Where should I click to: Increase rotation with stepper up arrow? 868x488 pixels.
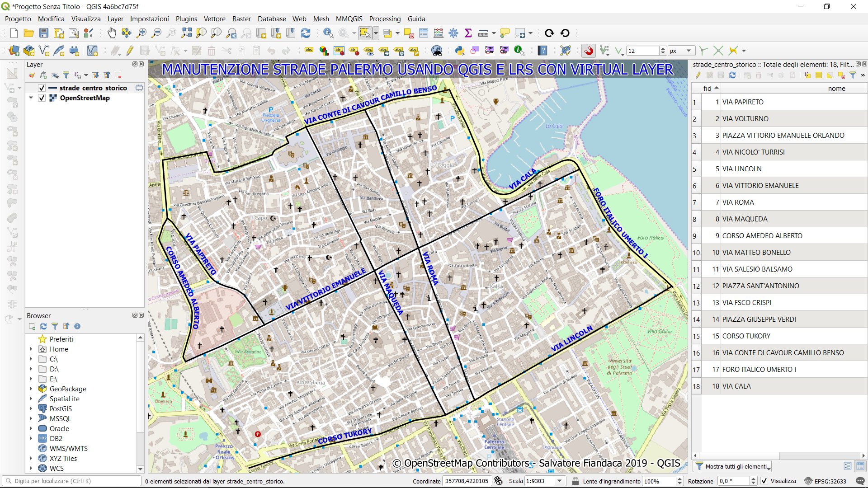click(x=753, y=479)
